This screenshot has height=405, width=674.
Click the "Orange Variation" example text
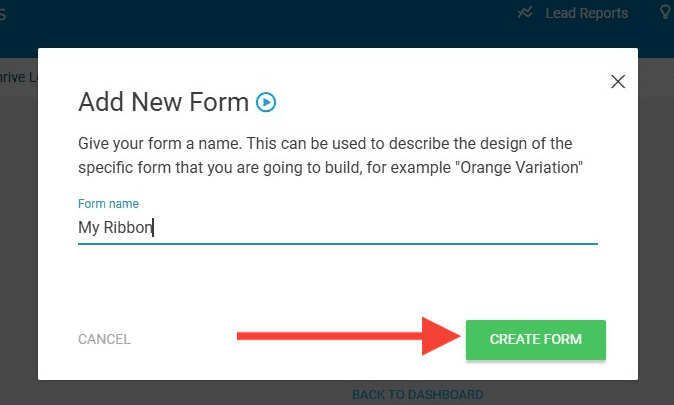[x=520, y=166]
